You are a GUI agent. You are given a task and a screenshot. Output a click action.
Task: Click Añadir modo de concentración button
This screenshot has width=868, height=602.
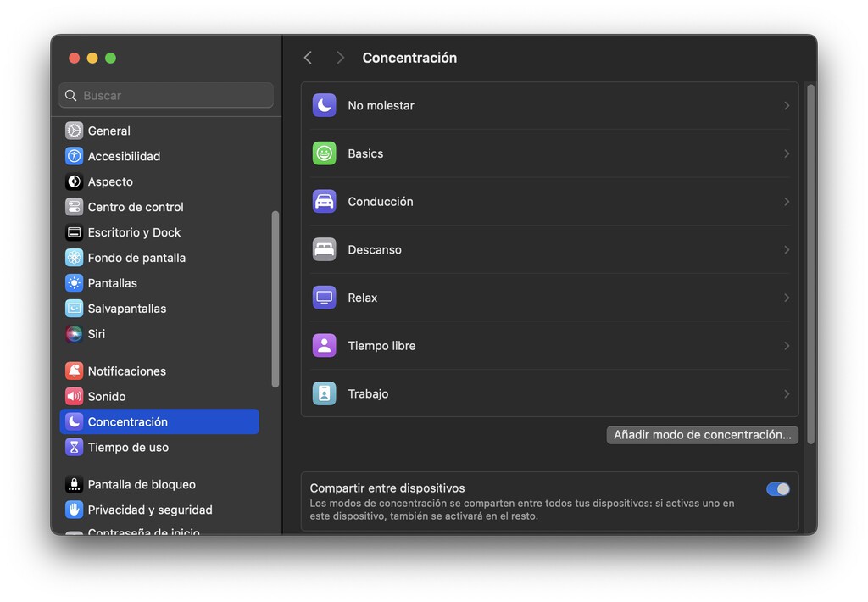pos(702,434)
